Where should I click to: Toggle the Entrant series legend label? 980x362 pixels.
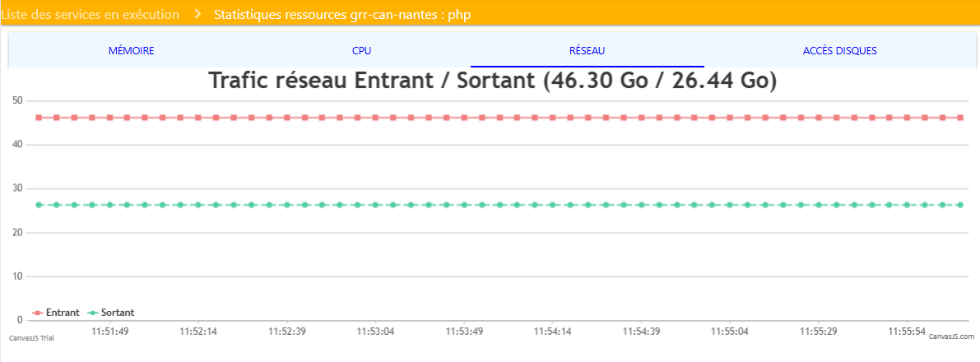tap(63, 313)
